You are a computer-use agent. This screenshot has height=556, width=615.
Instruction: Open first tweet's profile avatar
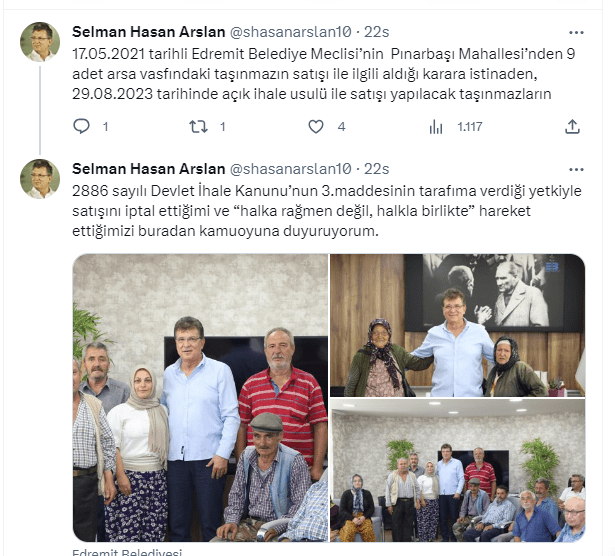click(40, 42)
